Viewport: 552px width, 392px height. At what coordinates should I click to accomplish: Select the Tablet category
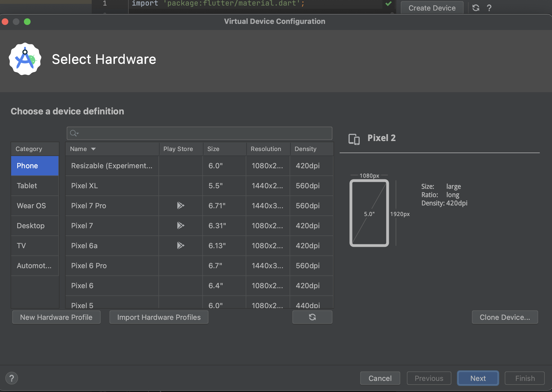coord(27,186)
